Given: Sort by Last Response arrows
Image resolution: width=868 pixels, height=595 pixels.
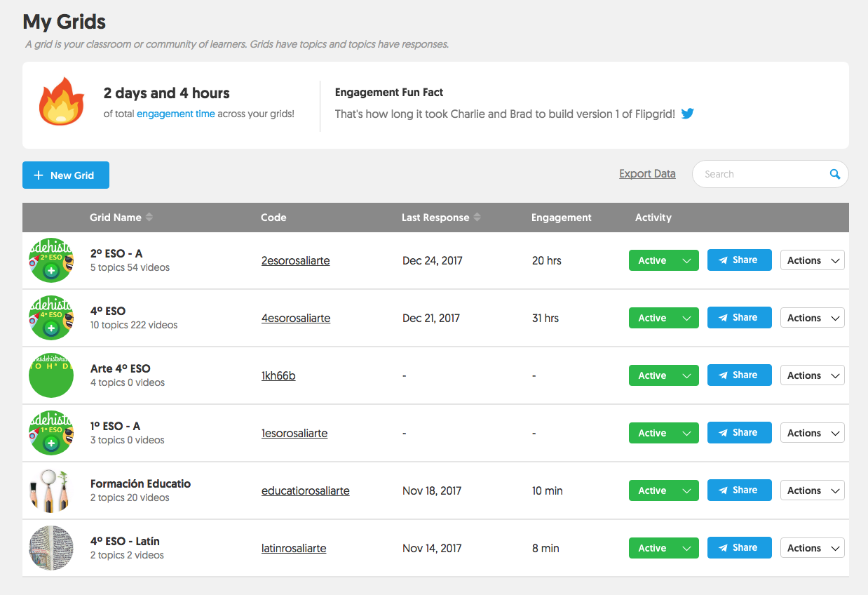Looking at the screenshot, I should [477, 218].
